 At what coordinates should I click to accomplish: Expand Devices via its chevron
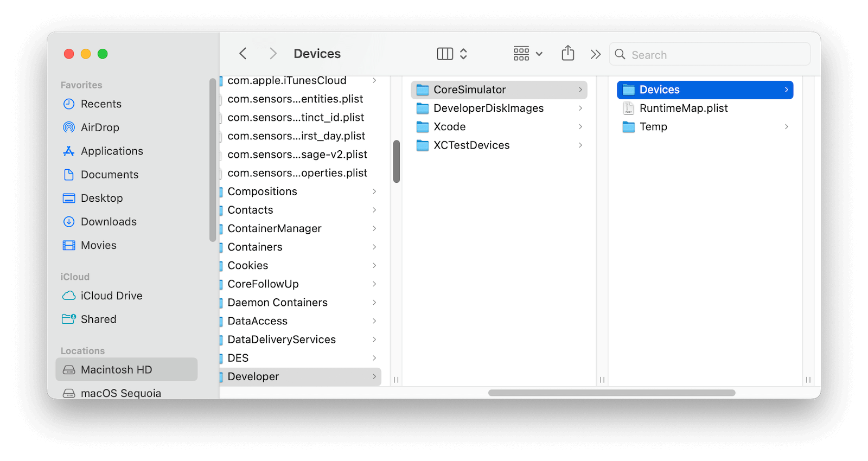pos(787,90)
